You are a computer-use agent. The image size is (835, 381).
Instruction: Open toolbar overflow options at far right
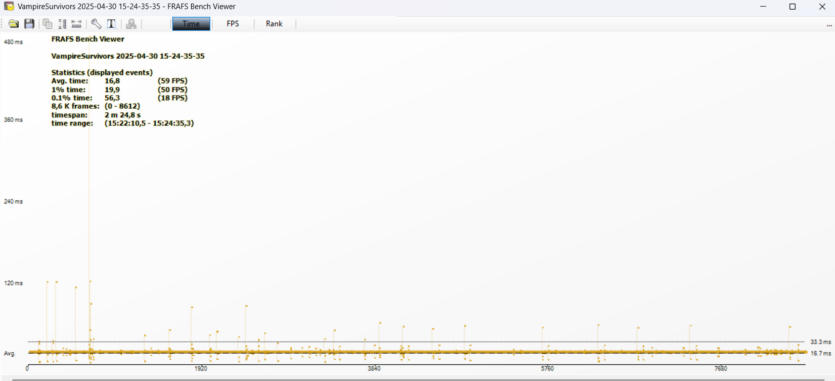click(x=830, y=24)
